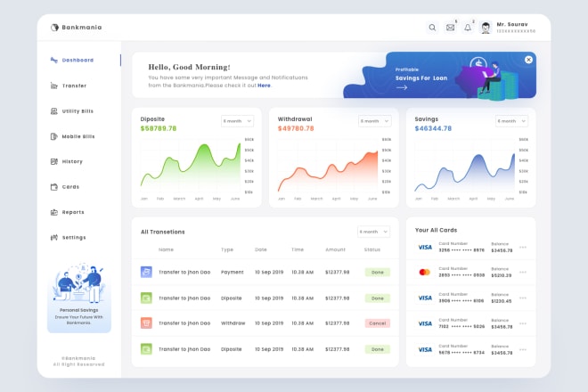588x392 pixels.
Task: Click the Diposite amount $58789.78
Action: pyautogui.click(x=159, y=128)
